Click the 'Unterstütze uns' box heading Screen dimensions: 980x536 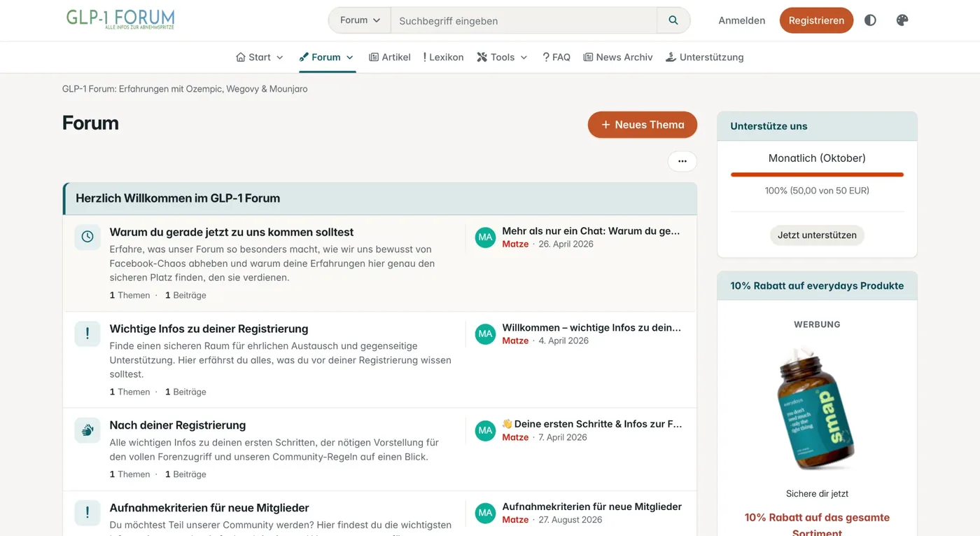[769, 126]
